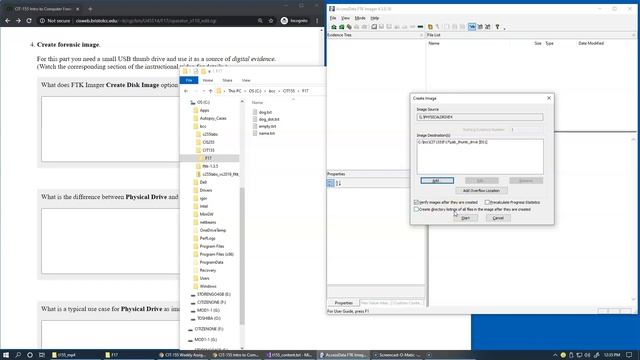Click View tab in File Explorer ribbon

pyautogui.click(x=246, y=80)
